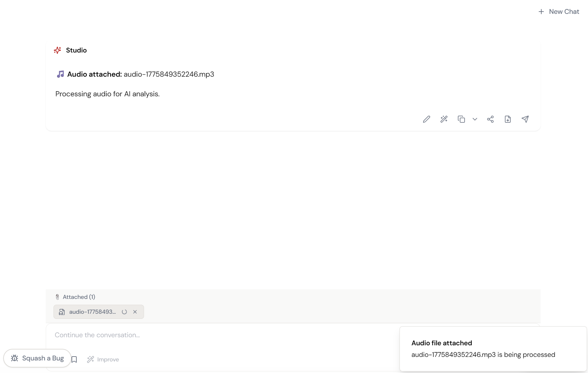Open sharing via the share icon
588x373 pixels.
point(490,119)
